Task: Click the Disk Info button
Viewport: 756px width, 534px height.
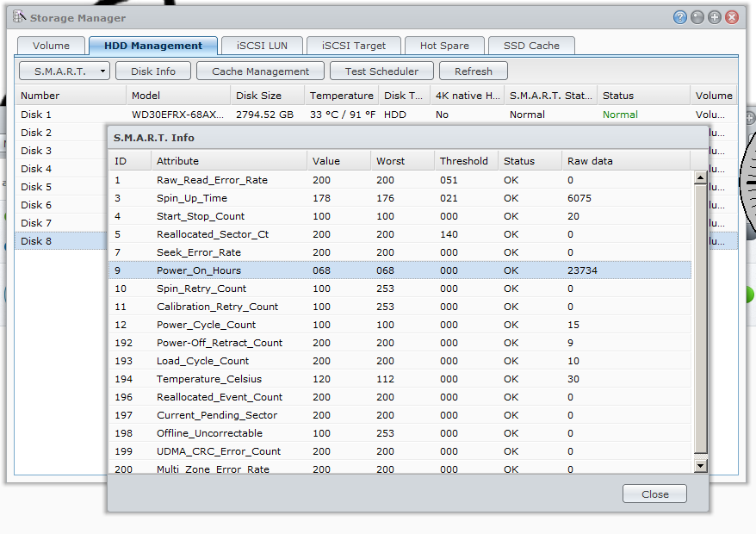Action: click(x=153, y=71)
